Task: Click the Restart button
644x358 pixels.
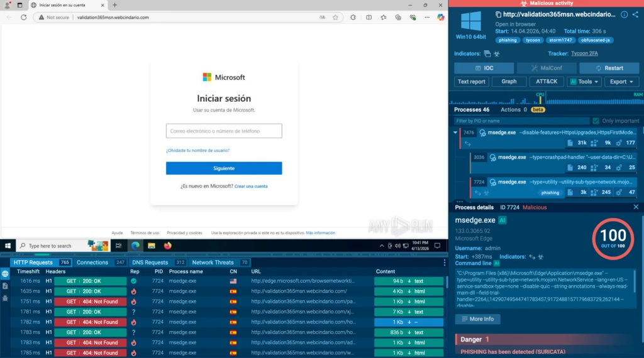Action: [609, 68]
